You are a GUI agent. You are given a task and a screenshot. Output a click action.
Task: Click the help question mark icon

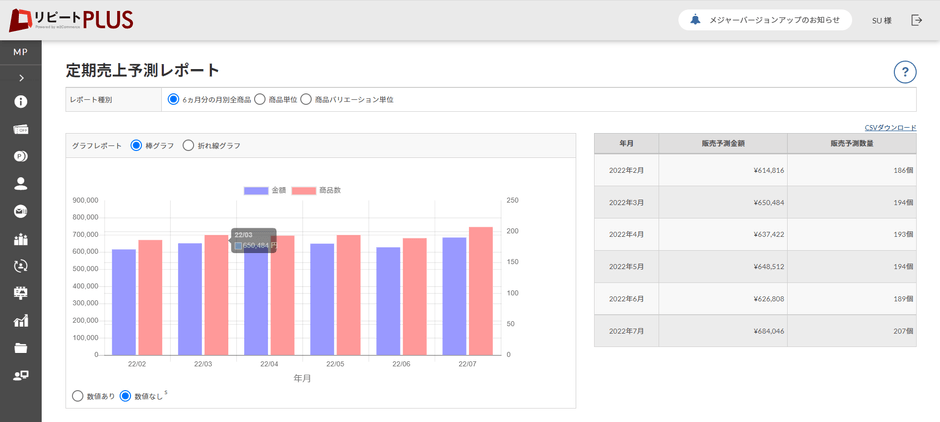(x=905, y=72)
